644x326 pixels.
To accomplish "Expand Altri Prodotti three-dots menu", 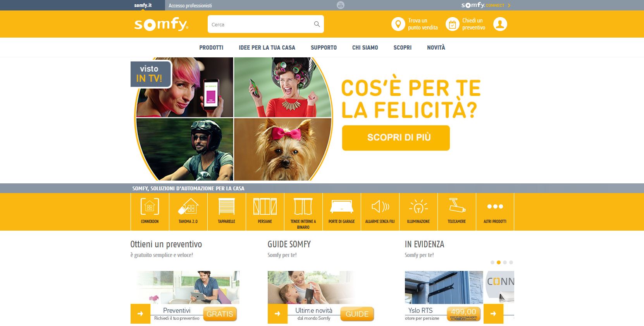I will coord(495,207).
